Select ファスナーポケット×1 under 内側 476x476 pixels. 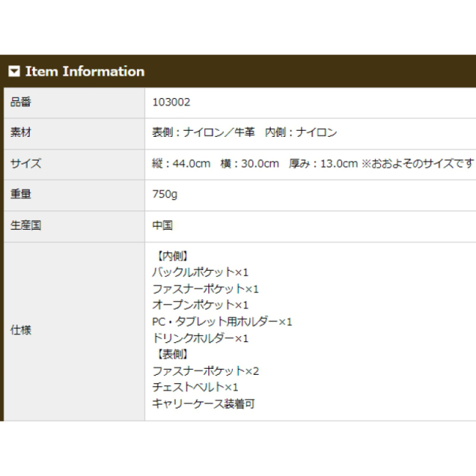click(205, 289)
